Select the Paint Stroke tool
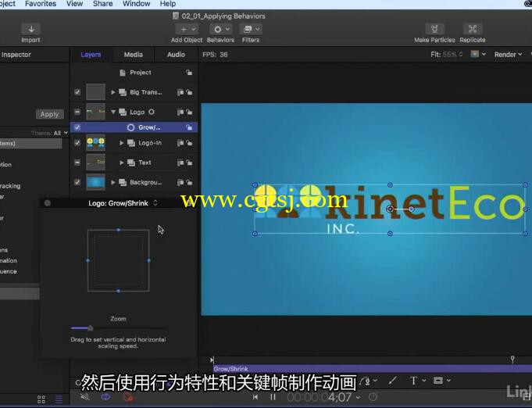Screen dimensions: 532x408 click(x=393, y=381)
